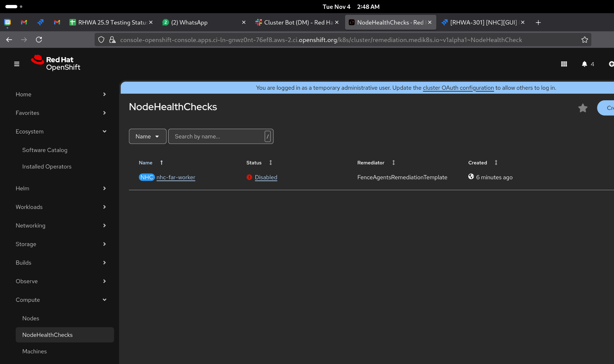Open a new browser tab
Image resolution: width=614 pixels, height=364 pixels.
point(538,23)
